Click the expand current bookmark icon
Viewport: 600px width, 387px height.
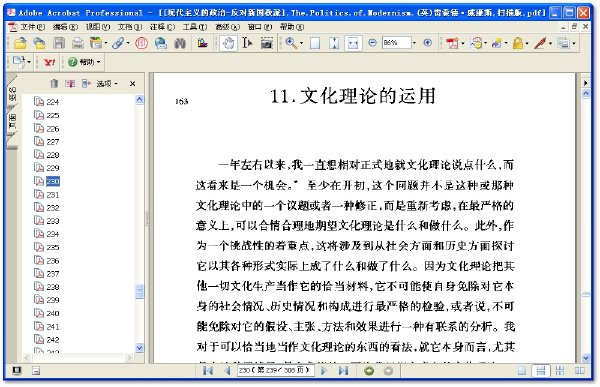coord(86,83)
